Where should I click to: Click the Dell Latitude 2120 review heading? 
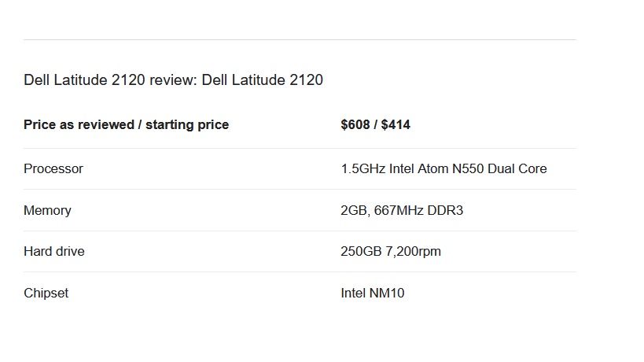(x=173, y=79)
